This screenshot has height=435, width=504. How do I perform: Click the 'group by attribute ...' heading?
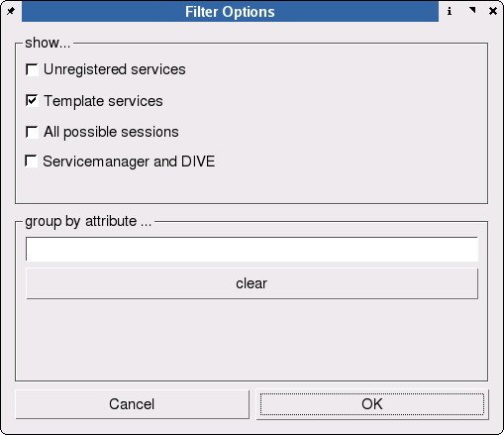(x=88, y=221)
